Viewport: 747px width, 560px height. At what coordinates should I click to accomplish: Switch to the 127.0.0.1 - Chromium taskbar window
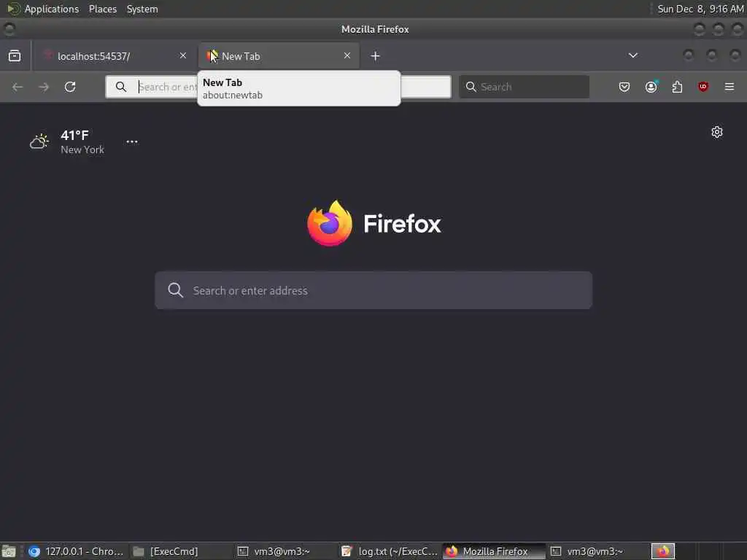pos(76,551)
